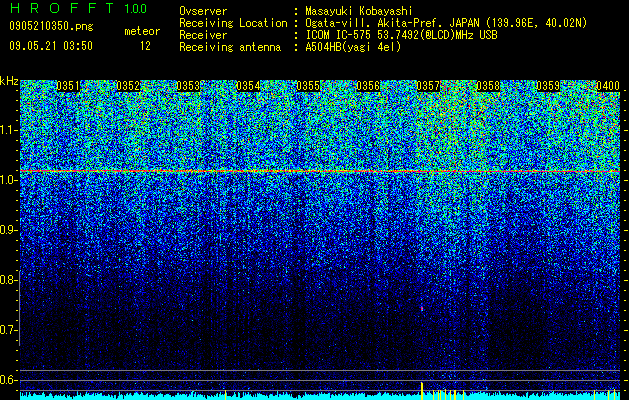This screenshot has width=629, height=400.
Task: Click the kHz axis unit label
Action: click(x=9, y=81)
